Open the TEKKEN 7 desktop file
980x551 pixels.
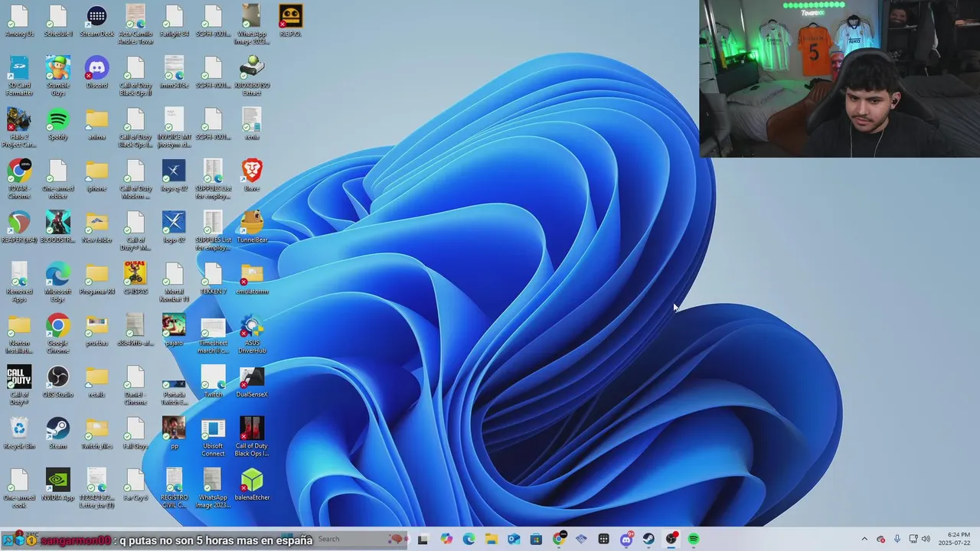(213, 279)
